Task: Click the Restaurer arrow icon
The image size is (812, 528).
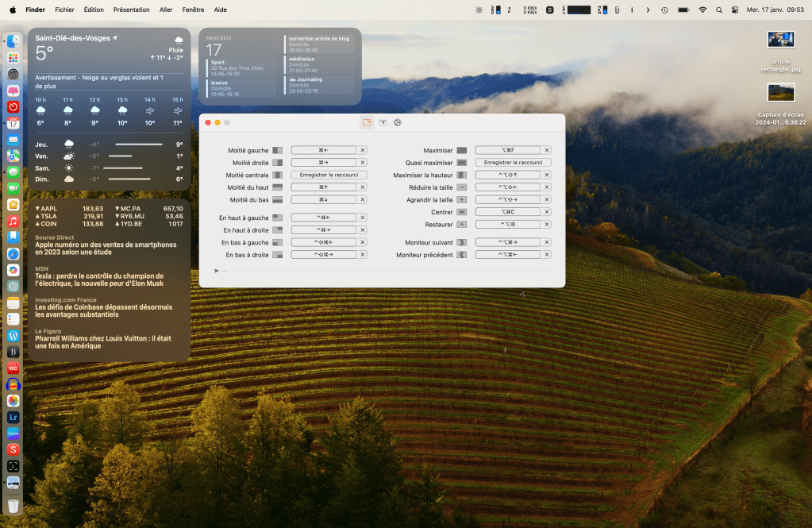Action: click(x=461, y=225)
